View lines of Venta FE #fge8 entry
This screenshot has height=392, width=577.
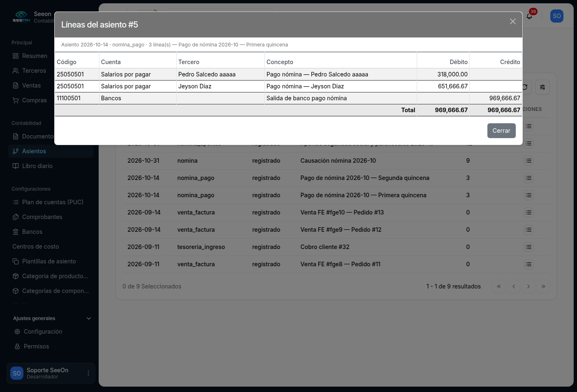(529, 264)
